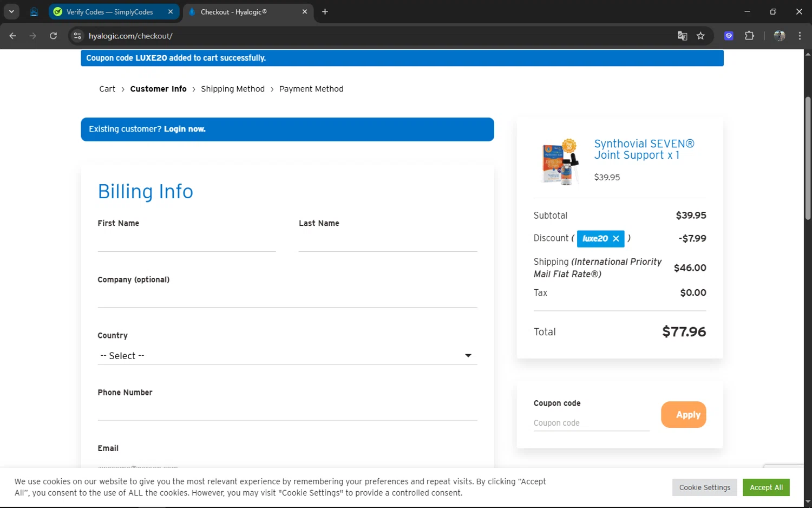Screen dimensions: 812x508
Task: Open the Synthovial SEVEN Joint Support product link
Action: click(x=644, y=149)
